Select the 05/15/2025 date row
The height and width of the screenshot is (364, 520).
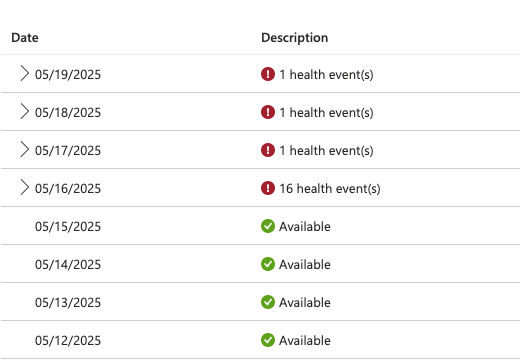pos(260,226)
